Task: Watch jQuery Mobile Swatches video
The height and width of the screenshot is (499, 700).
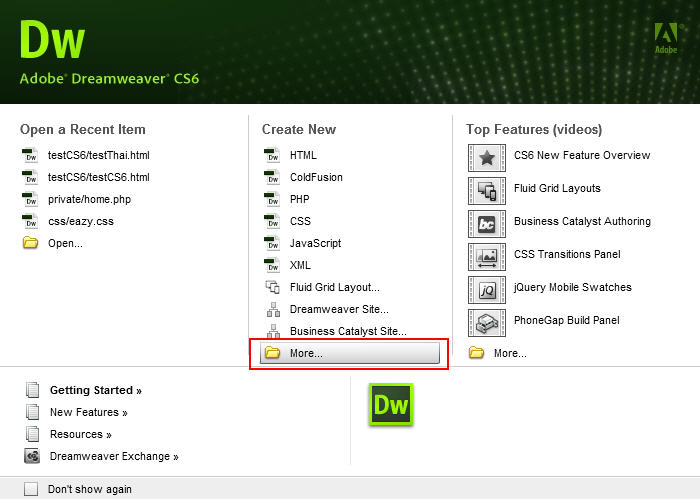Action: point(572,287)
